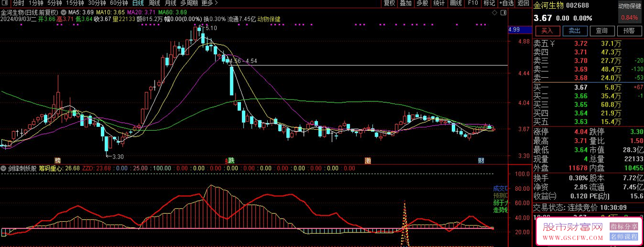
Task: Click the 买五 price 3.63
Action: pyautogui.click(x=581, y=122)
